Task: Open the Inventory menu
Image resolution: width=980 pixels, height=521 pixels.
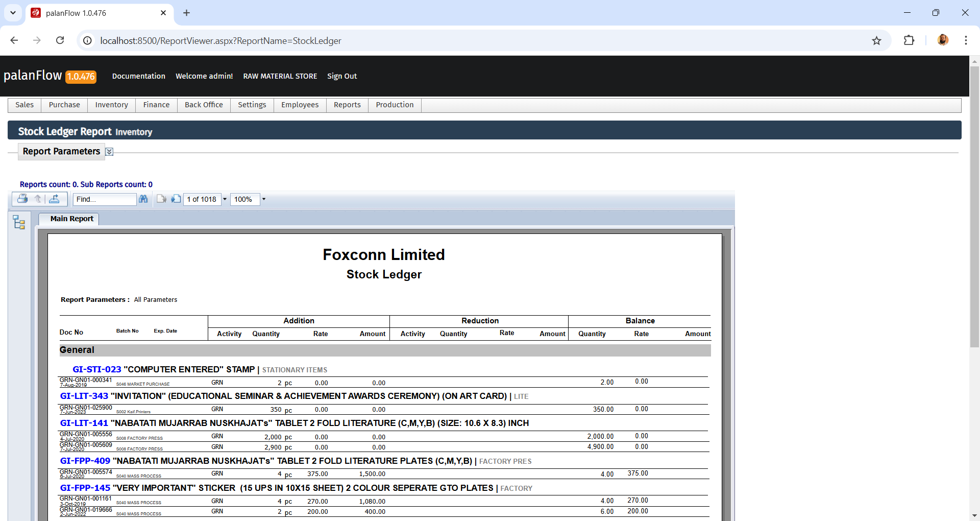Action: (111, 105)
